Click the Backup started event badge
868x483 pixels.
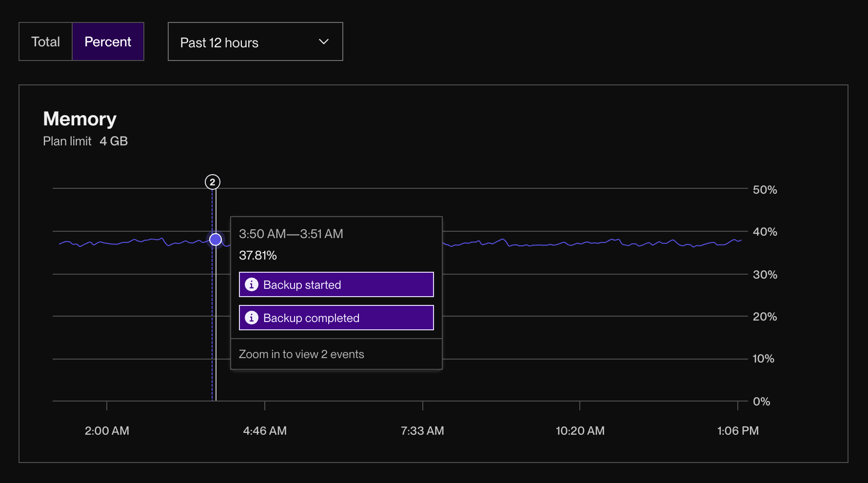coord(335,284)
